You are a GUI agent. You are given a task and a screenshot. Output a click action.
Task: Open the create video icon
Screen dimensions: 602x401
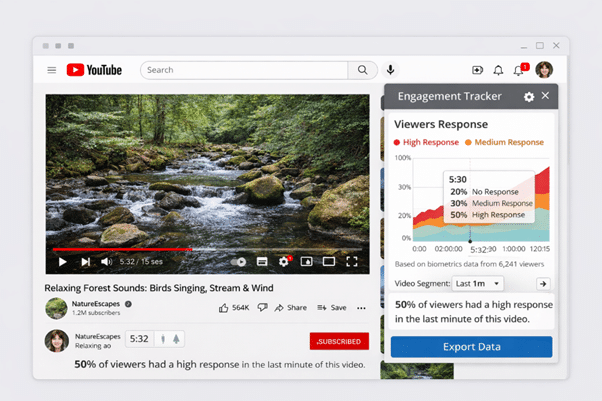coord(477,70)
